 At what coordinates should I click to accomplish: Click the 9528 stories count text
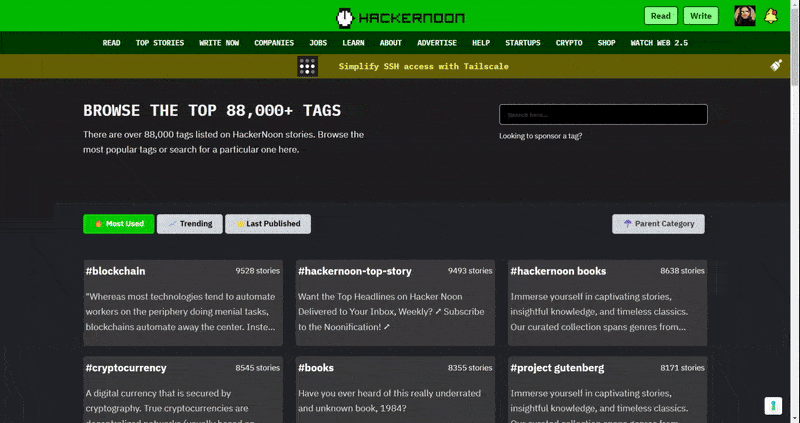coord(258,271)
